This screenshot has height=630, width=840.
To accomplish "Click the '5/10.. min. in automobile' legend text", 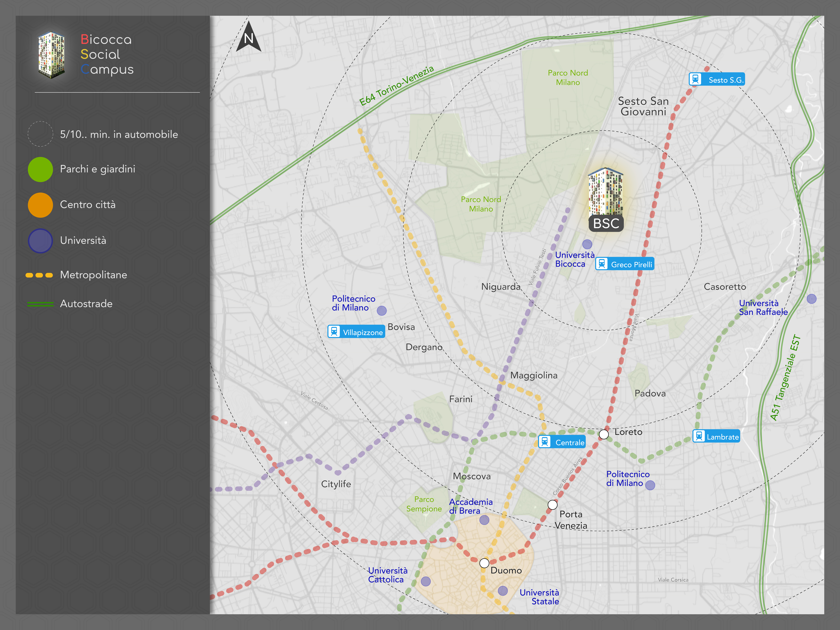I will 119,134.
